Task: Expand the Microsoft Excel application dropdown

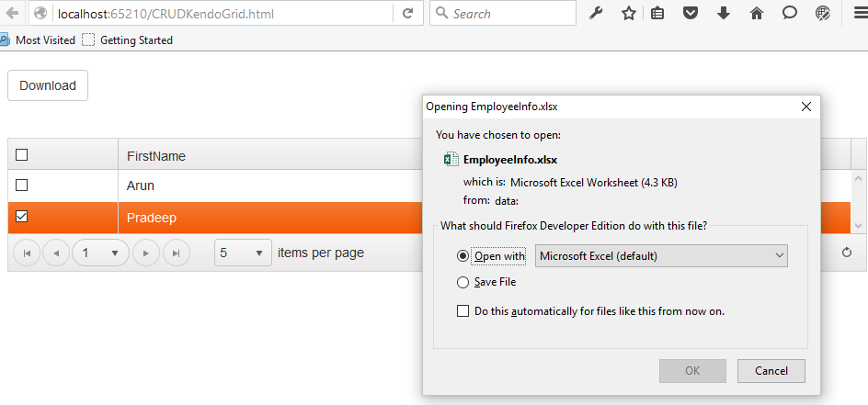Action: (660, 255)
